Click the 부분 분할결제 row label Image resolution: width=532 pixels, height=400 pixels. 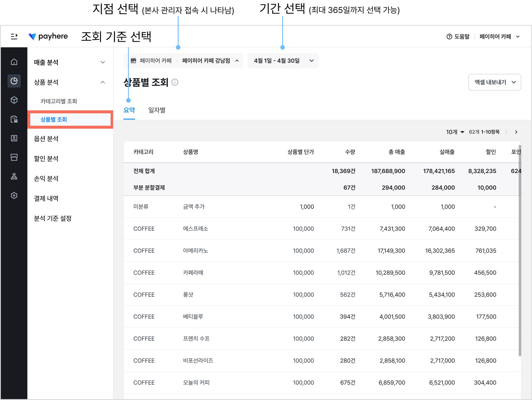click(x=149, y=188)
